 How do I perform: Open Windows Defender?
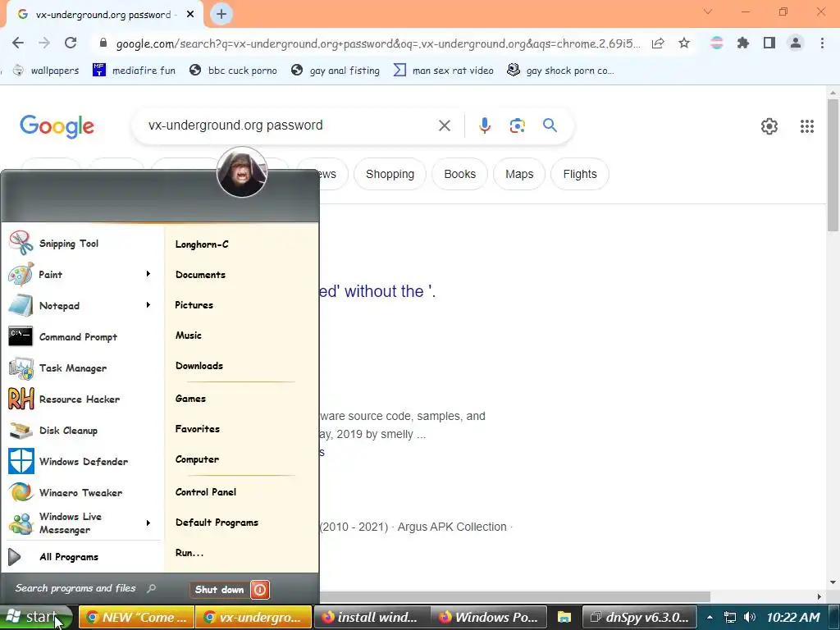pos(83,461)
